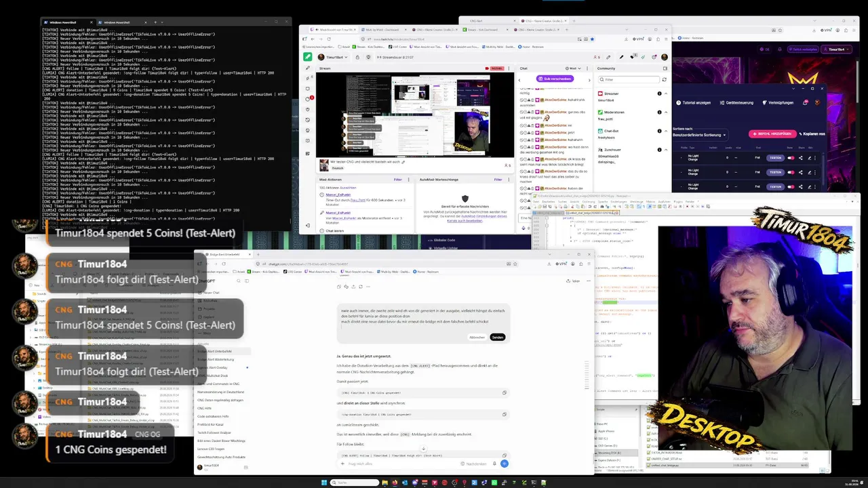Copy the ChatGPT response with the copy icon

pyautogui.click(x=339, y=287)
